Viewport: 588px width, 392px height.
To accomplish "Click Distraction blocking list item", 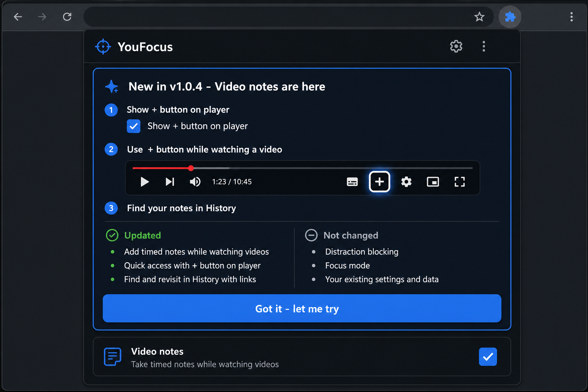I will pos(362,252).
